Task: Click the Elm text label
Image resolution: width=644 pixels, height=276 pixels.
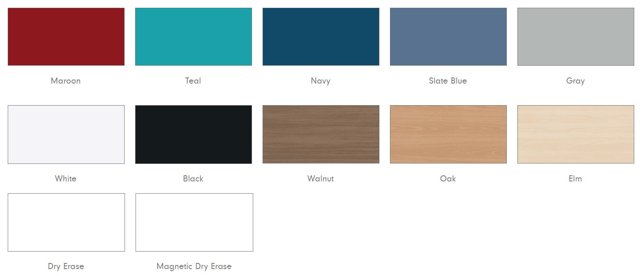Action: click(x=575, y=179)
